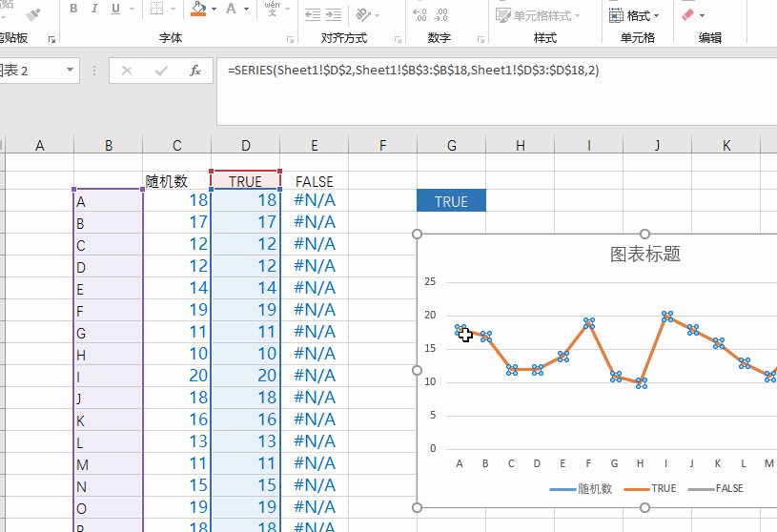Viewport: 777px width, 532px height.
Task: Open the fill color dropdown arrow
Action: (215, 9)
